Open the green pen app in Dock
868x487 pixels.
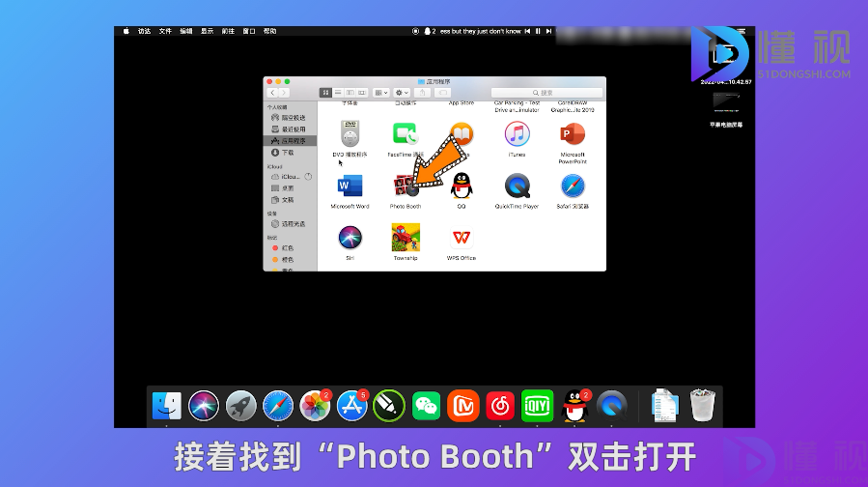click(x=389, y=406)
